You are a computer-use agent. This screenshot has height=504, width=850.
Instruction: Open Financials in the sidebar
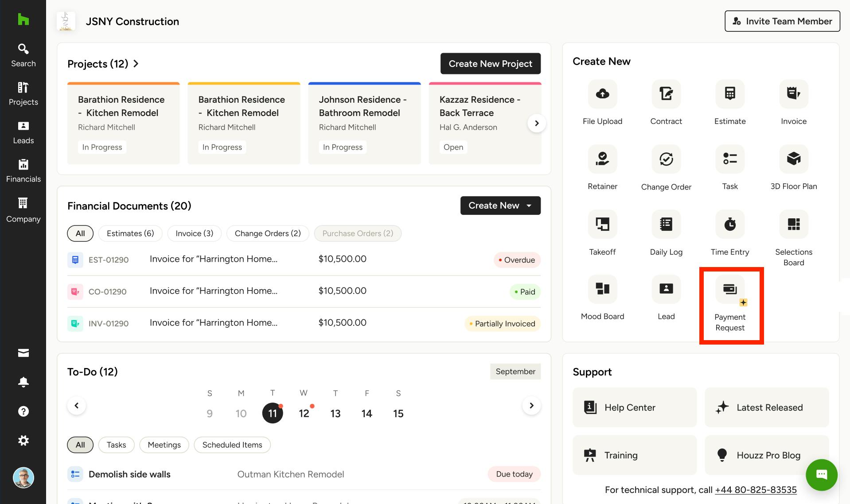click(x=23, y=171)
